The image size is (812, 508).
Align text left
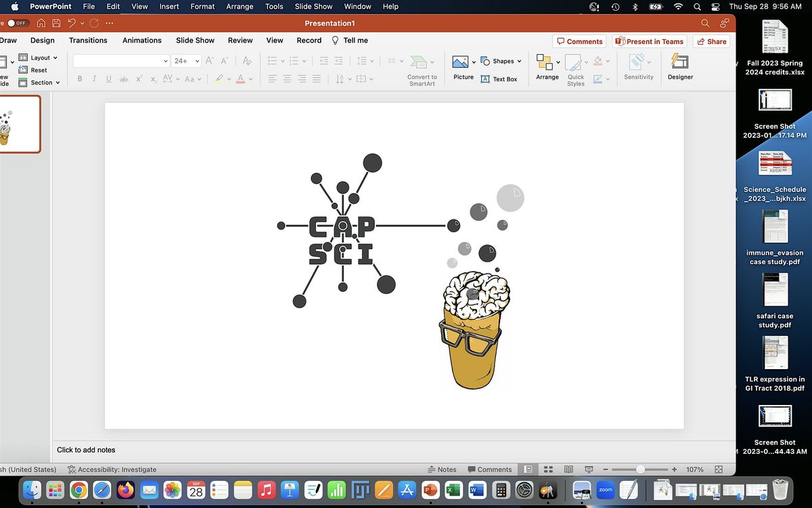pos(273,79)
